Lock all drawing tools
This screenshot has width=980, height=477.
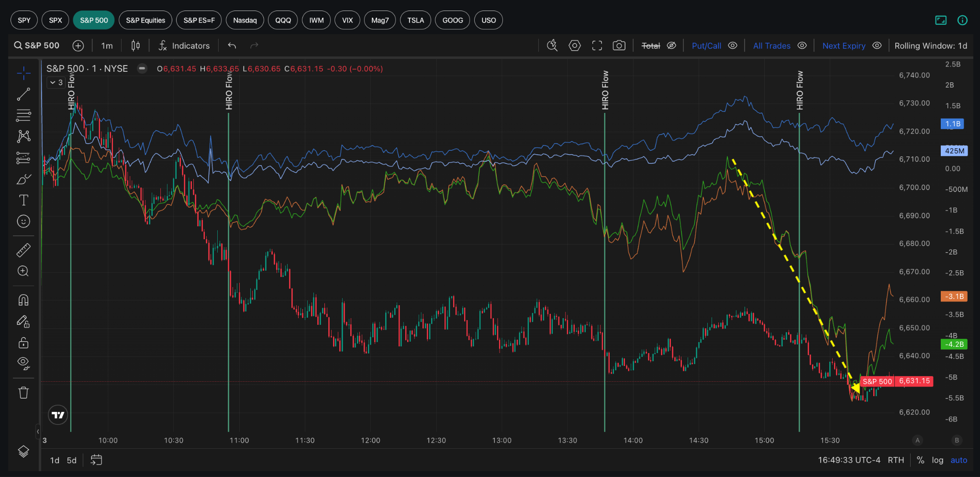coord(23,343)
